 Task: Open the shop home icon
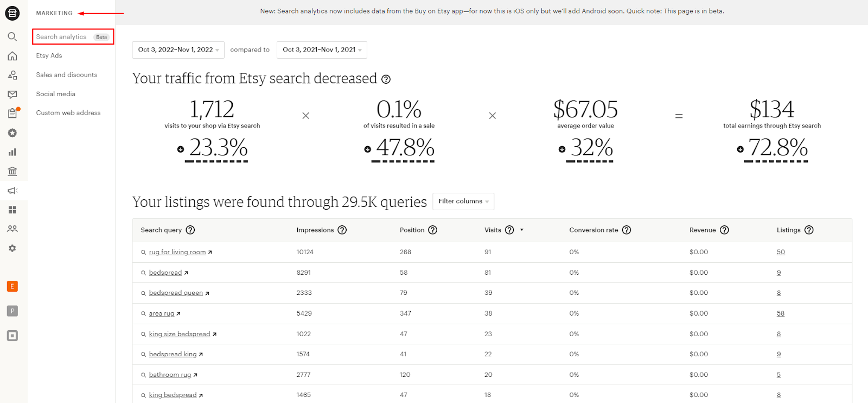[x=12, y=56]
